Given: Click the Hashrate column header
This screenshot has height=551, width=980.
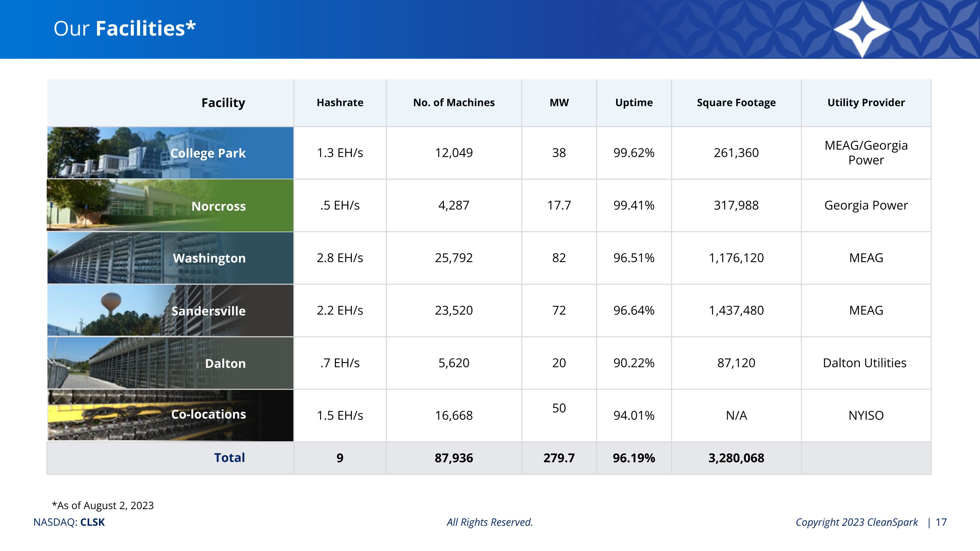Looking at the screenshot, I should coord(340,103).
